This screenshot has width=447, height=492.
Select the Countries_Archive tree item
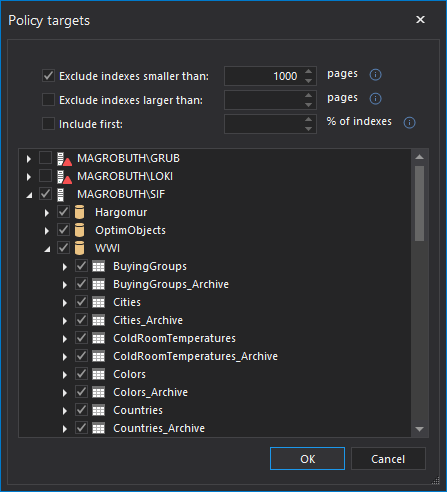pyautogui.click(x=159, y=428)
